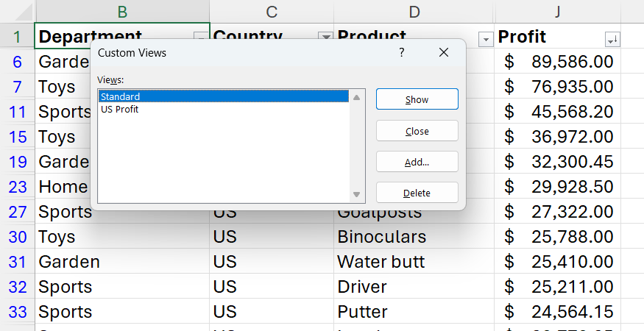The width and height of the screenshot is (644, 331).
Task: Click the US country cell in row 33
Action: (x=272, y=312)
